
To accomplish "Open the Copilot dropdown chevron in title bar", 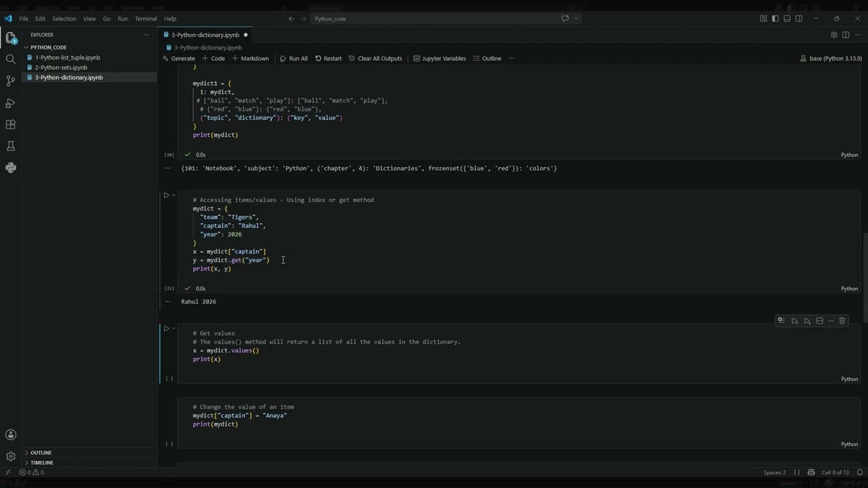I will tap(576, 19).
